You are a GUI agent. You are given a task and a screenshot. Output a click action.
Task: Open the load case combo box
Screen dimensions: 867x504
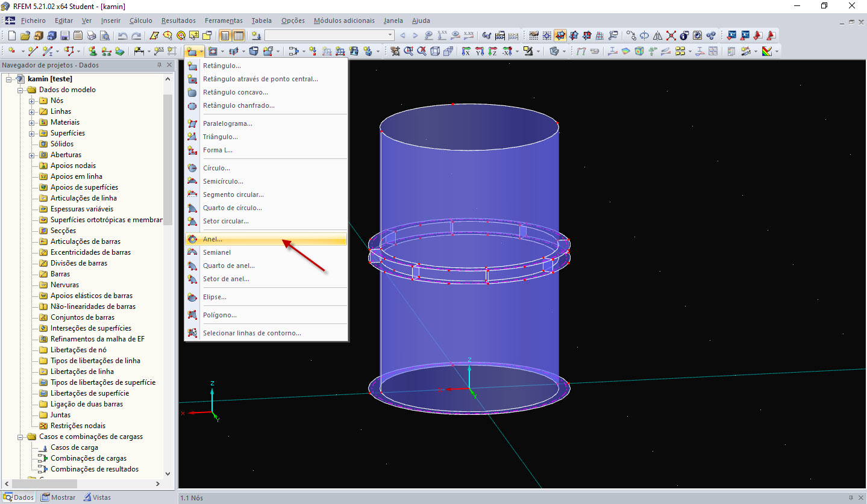(x=329, y=36)
